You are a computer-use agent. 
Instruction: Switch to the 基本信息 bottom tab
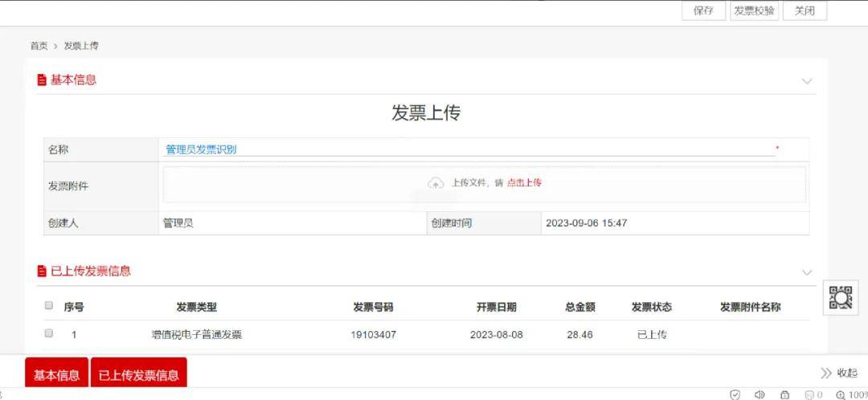click(56, 375)
